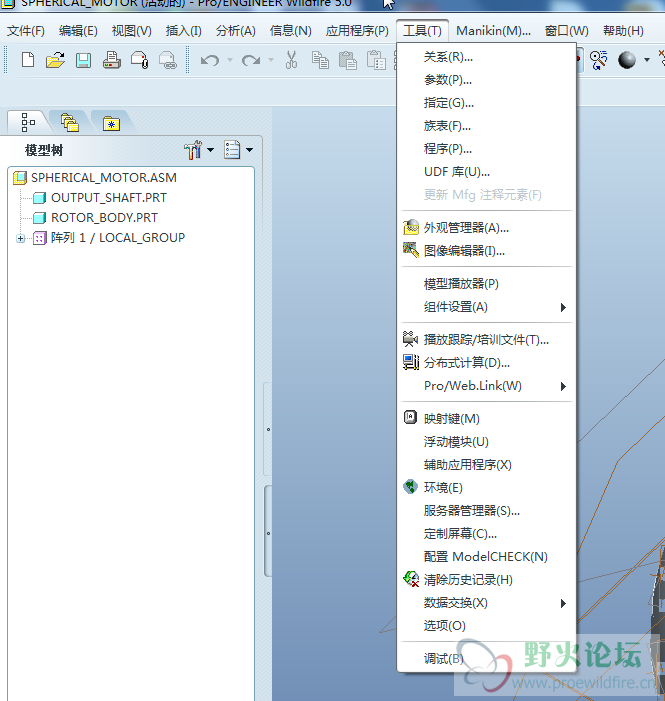The image size is (665, 701).
Task: Select ROTOR_BODY.PRT in model tree
Action: [x=104, y=218]
